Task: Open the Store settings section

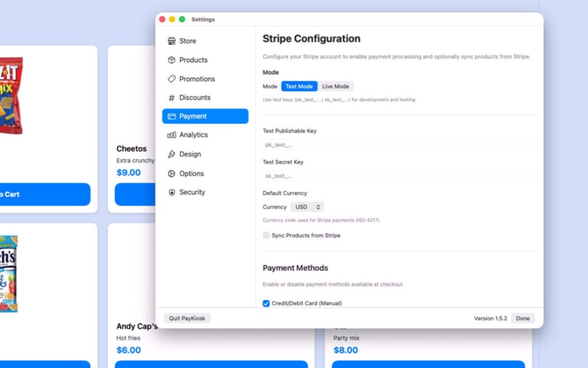Action: pyautogui.click(x=205, y=41)
